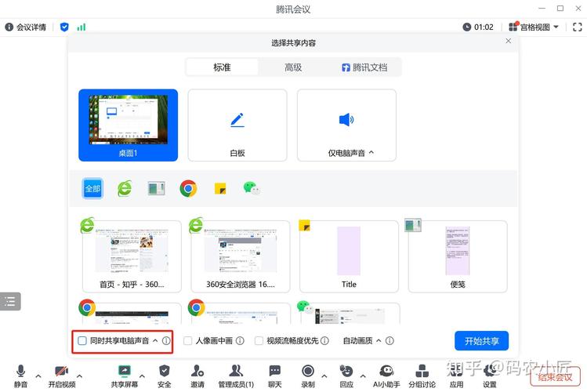
Task: Expand share options arrow next to 共享屏幕
Action: (142, 376)
